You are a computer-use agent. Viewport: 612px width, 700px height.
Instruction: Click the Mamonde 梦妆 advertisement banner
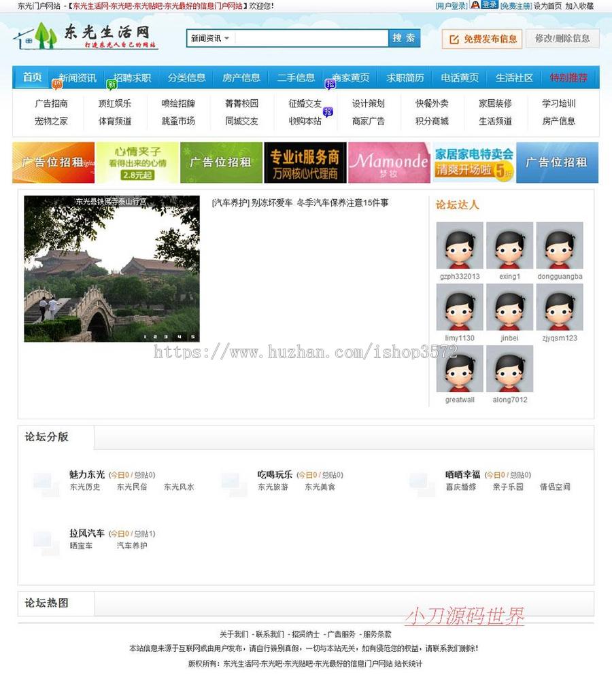[x=388, y=162]
